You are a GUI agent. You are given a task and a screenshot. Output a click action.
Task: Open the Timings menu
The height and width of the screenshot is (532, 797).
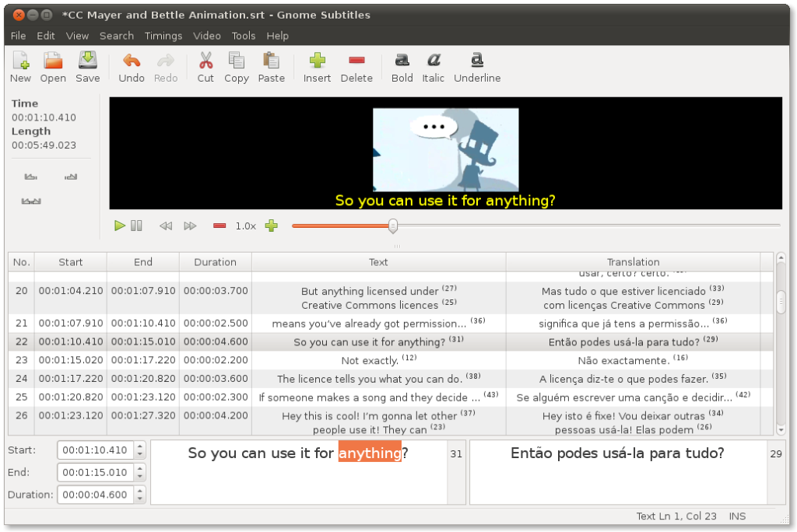[x=163, y=36]
